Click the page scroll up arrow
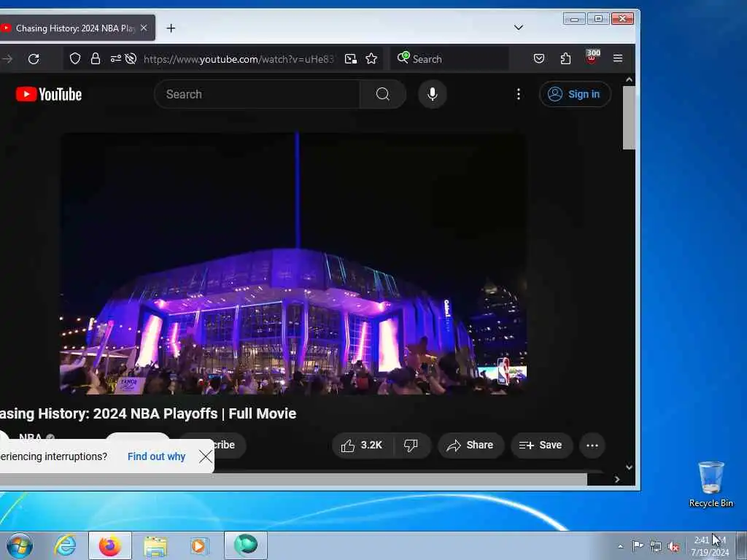The image size is (747, 560). point(629,79)
